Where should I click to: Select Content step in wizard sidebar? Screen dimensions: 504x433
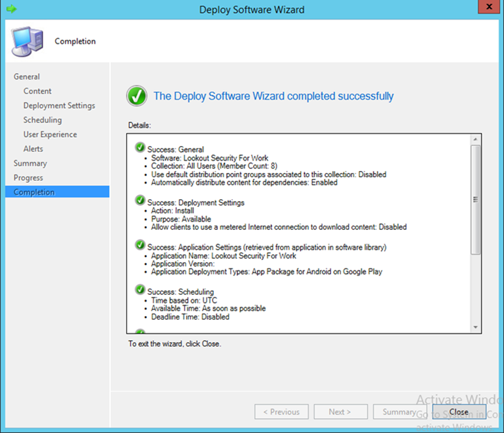coord(38,91)
